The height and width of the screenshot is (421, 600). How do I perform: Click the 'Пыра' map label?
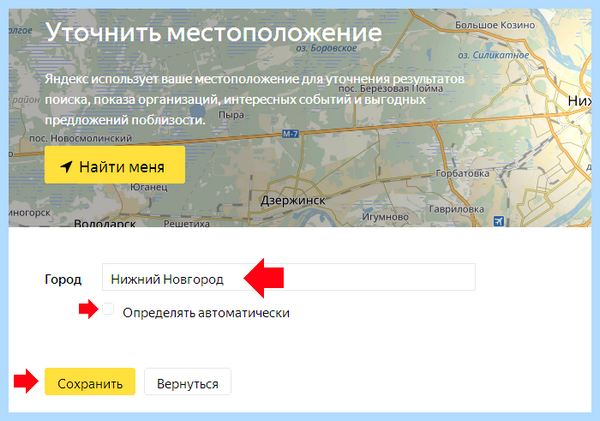[231, 114]
